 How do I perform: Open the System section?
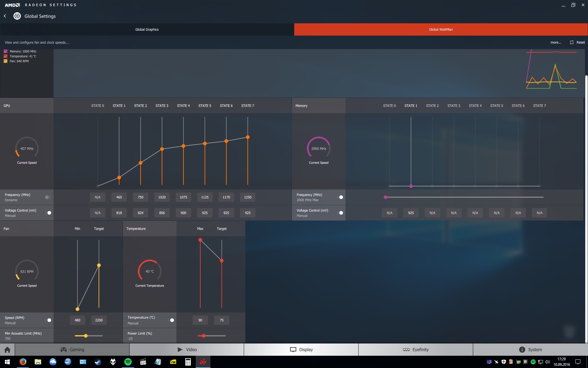point(530,350)
